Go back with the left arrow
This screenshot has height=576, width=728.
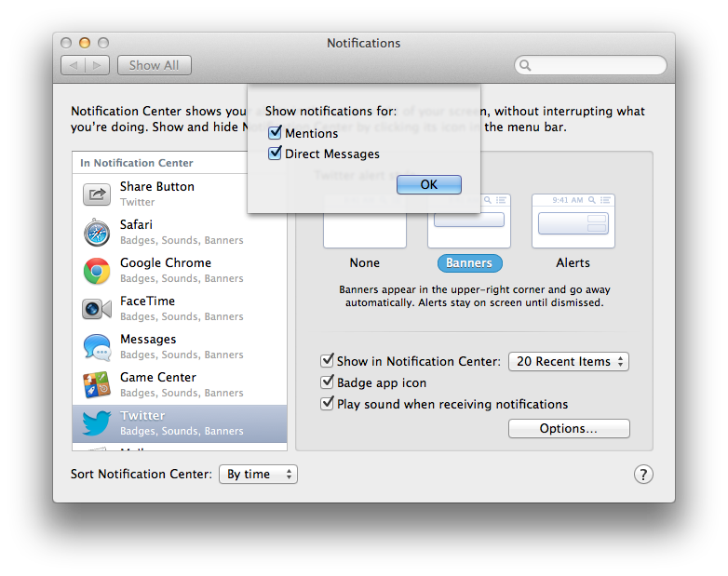(x=74, y=65)
